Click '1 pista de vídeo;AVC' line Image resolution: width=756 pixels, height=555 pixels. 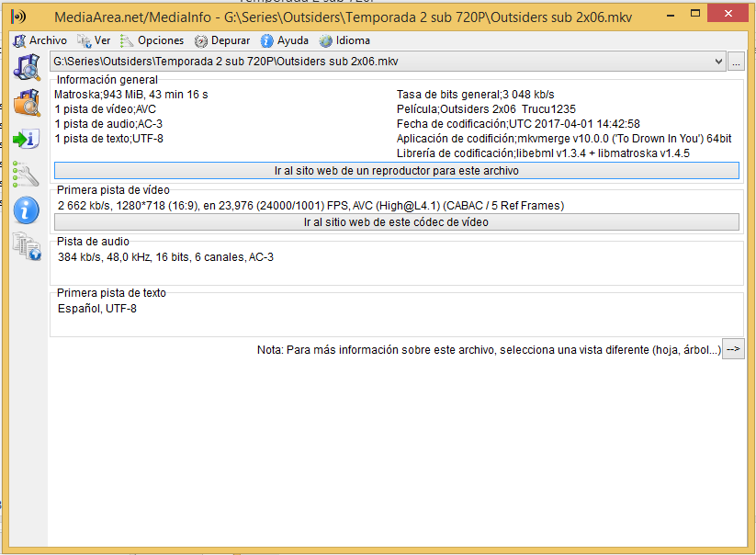[x=105, y=109]
